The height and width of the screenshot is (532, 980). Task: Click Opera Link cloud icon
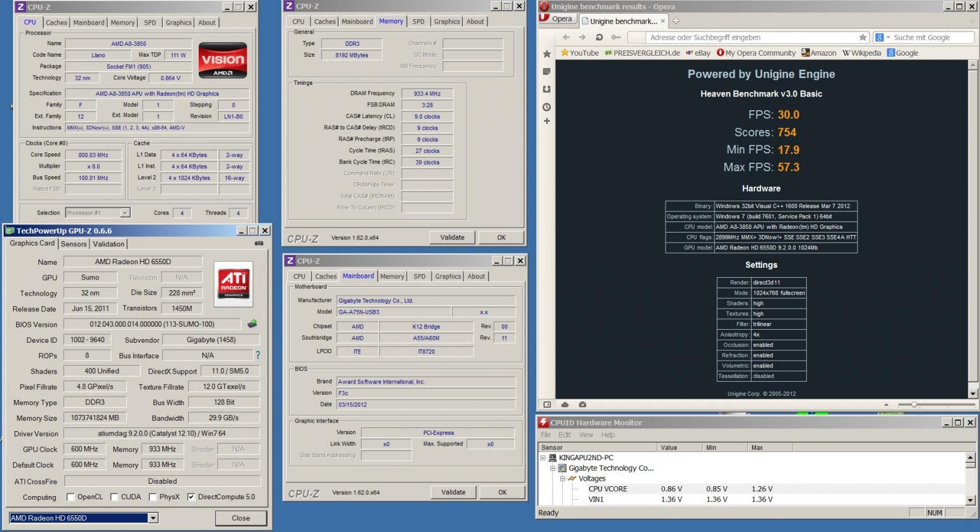point(565,405)
